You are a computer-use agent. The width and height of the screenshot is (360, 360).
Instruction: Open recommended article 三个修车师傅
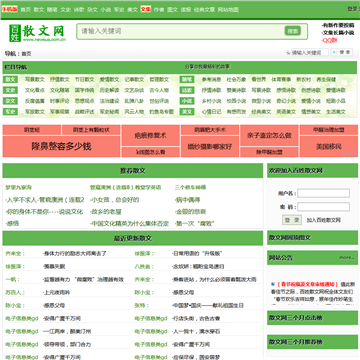190,187
